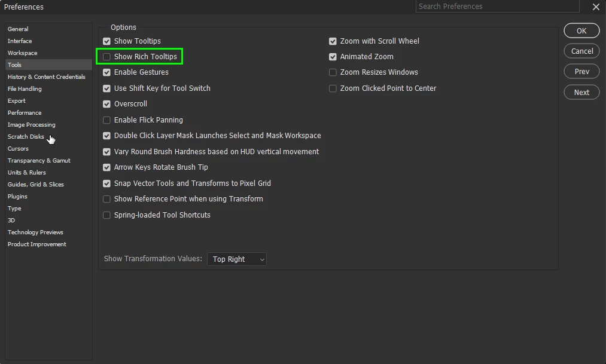The image size is (606, 364).
Task: Toggle Double Click Layer Mask Launches Select and Mask
Action: pos(106,136)
